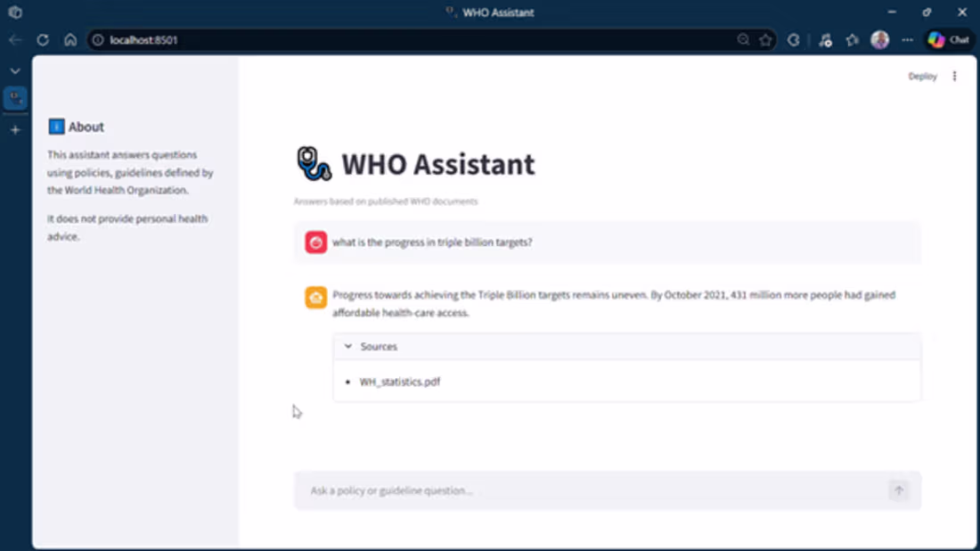This screenshot has width=980, height=551.
Task: Click the WH_statistics.pdf source entry
Action: [400, 382]
